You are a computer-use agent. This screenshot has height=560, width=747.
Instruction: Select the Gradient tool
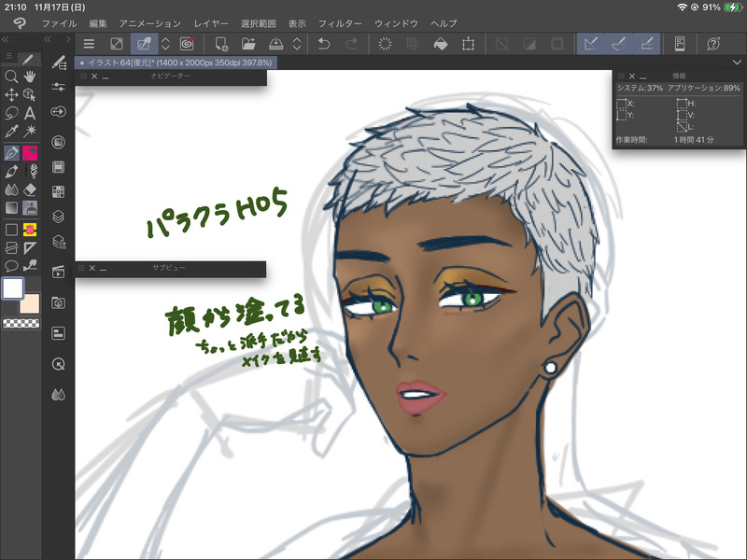(11, 207)
